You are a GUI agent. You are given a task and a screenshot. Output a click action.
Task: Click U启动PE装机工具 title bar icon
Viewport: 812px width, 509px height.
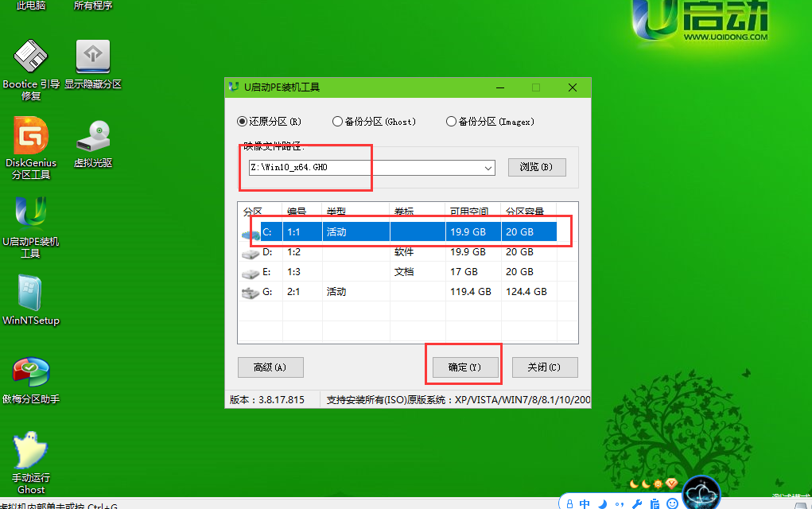234,87
